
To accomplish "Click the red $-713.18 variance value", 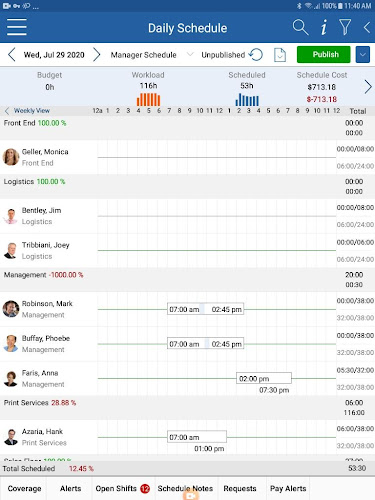I will [322, 99].
